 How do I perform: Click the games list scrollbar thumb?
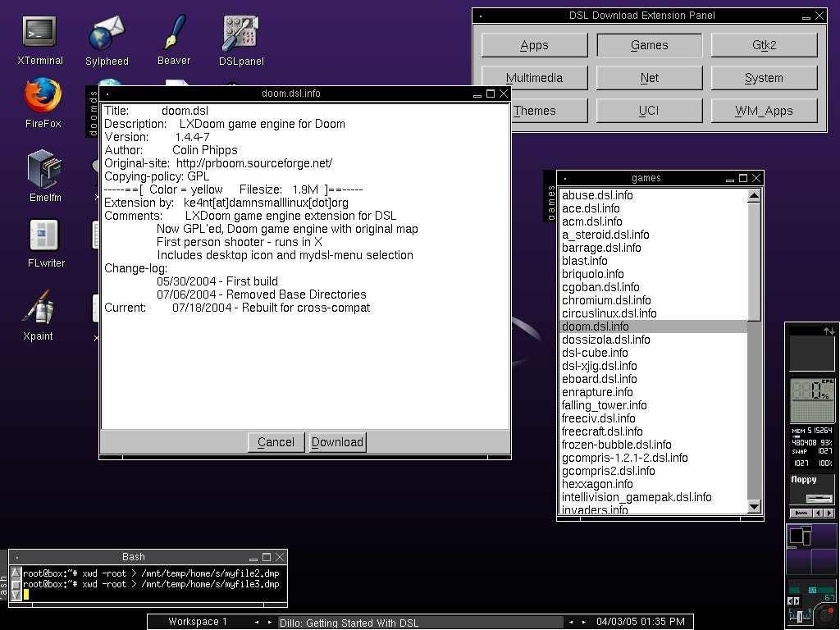pos(755,262)
